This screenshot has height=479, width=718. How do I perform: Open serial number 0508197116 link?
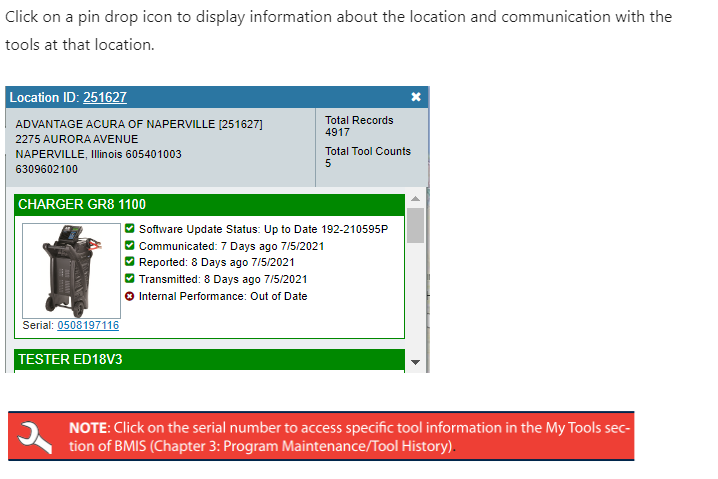pos(88,325)
